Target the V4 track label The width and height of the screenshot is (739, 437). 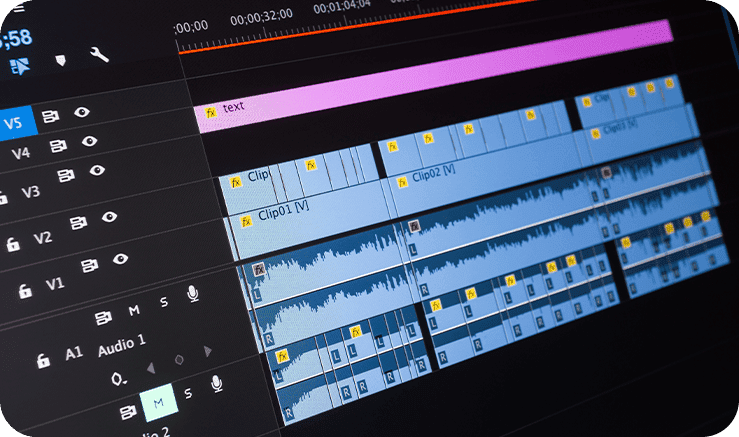(x=20, y=153)
